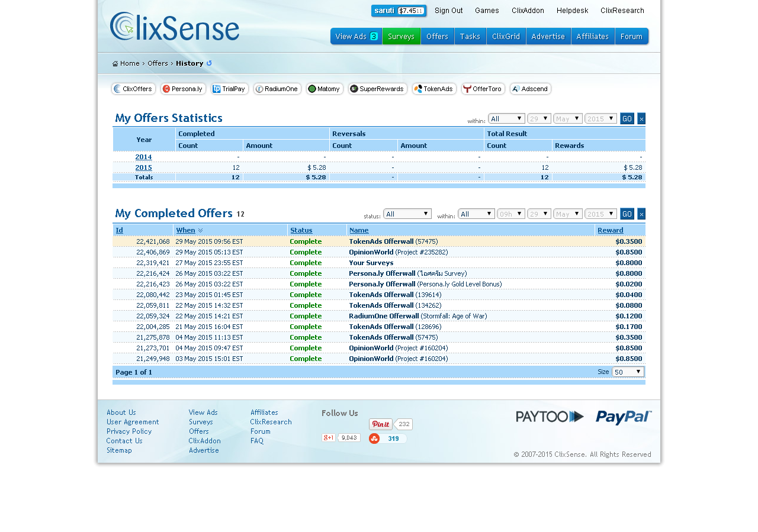Viewport: 758px width, 532px height.
Task: Click 'OpinionWorld (Project #235282)' entry
Action: 399,252
